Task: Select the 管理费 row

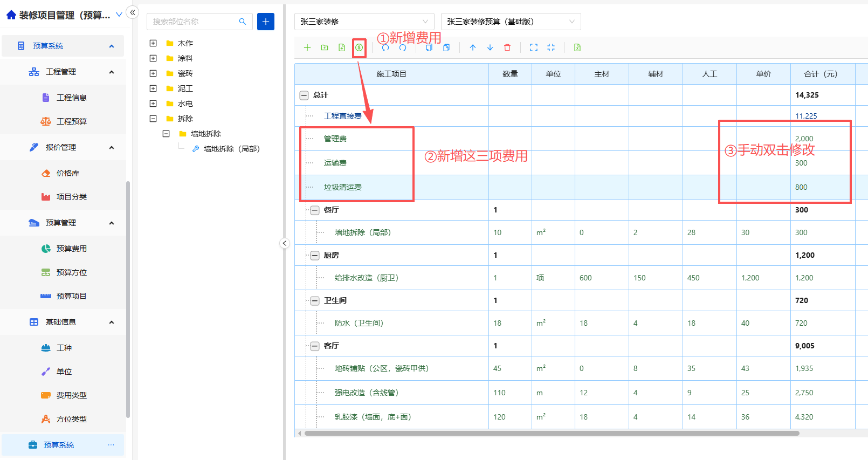Action: pos(581,139)
